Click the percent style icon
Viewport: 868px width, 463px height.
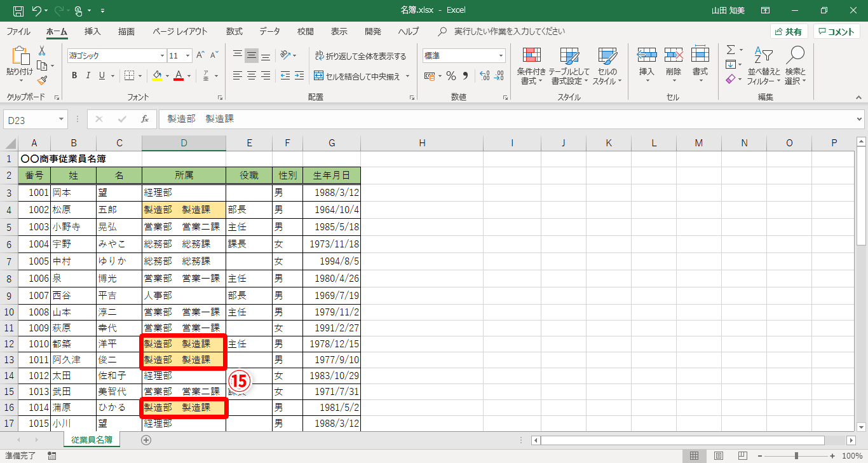[451, 76]
